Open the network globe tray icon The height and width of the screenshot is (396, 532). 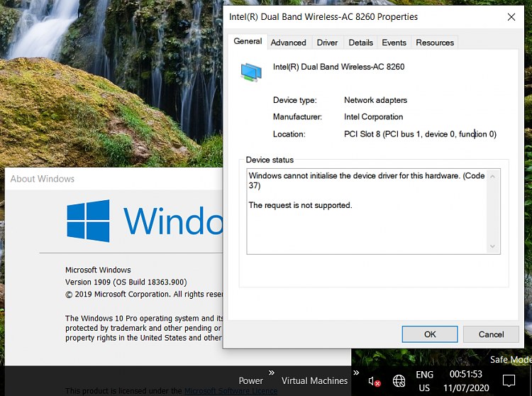pos(399,381)
